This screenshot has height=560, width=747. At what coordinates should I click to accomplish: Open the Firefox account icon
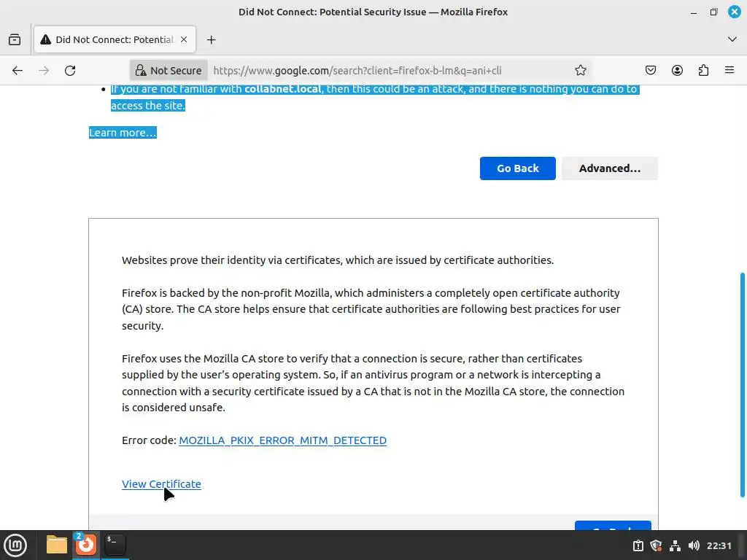click(x=677, y=71)
